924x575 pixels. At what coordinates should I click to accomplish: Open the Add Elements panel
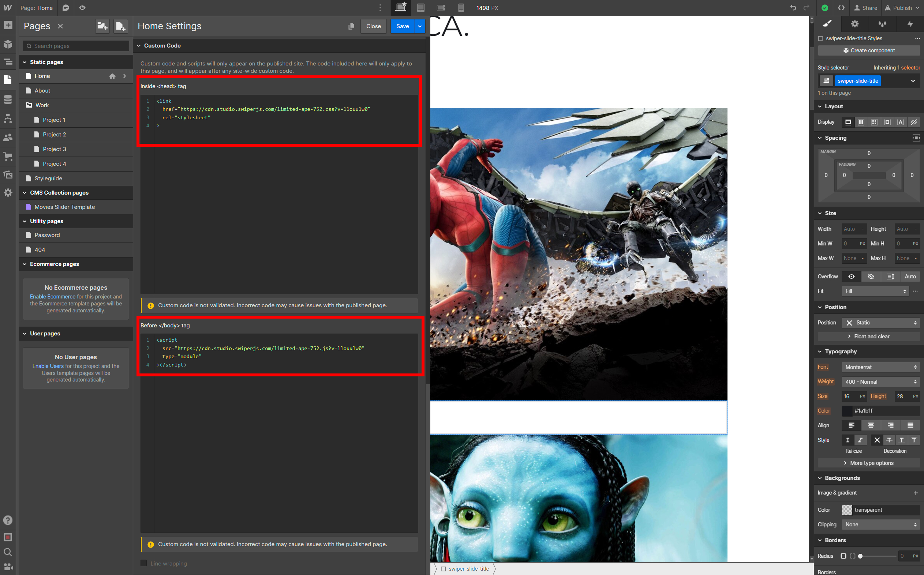8,26
